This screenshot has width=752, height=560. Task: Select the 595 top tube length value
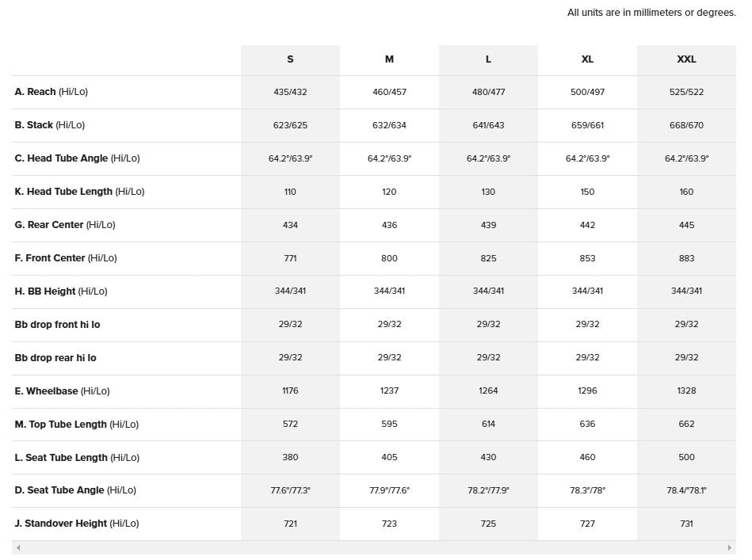(x=389, y=424)
